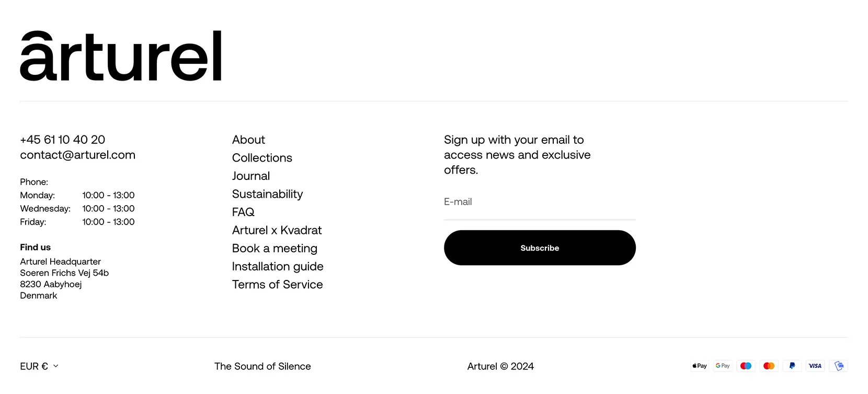The image size is (868, 394).
Task: Click the Apple Pay payment icon
Action: click(x=700, y=366)
